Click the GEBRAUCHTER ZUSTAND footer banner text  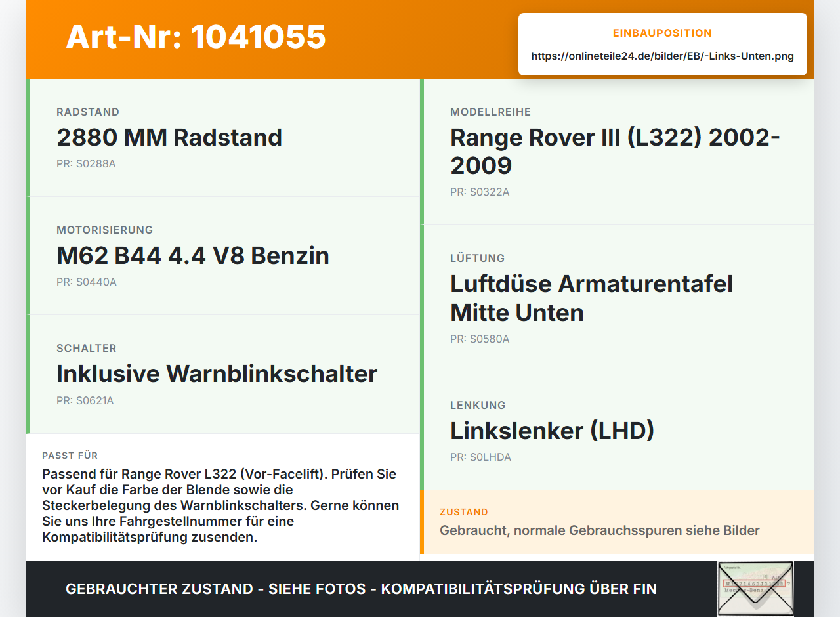pyautogui.click(x=361, y=589)
